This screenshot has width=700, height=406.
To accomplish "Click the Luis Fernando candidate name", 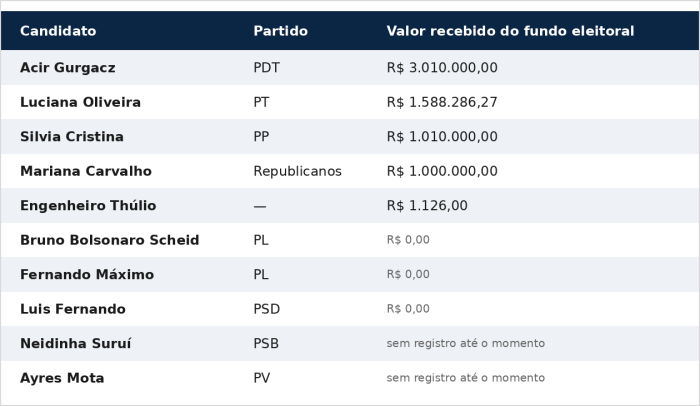I will 73,309.
